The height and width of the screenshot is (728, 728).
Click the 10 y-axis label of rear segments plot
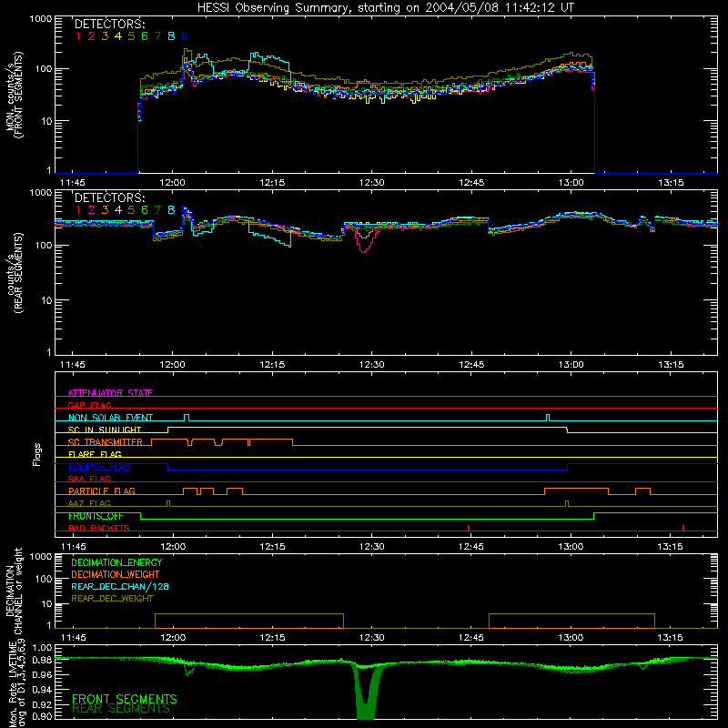46,300
